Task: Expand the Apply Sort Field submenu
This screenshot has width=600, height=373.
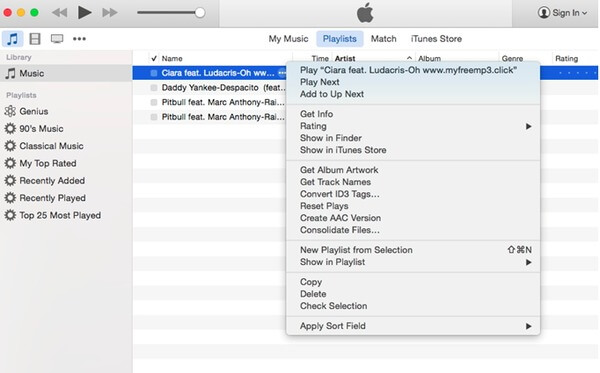Action: pyautogui.click(x=413, y=326)
